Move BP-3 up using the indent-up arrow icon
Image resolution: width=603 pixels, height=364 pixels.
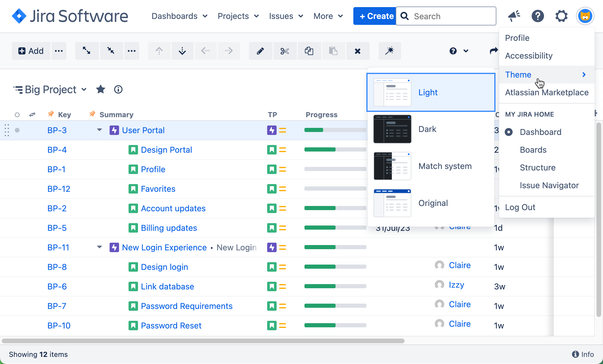159,51
